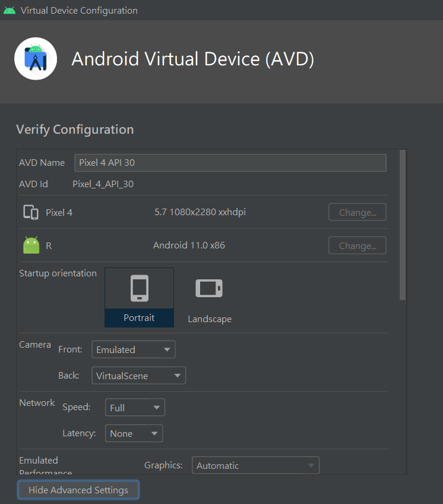Click Hide Advanced Settings button
The height and width of the screenshot is (504, 443).
[78, 490]
